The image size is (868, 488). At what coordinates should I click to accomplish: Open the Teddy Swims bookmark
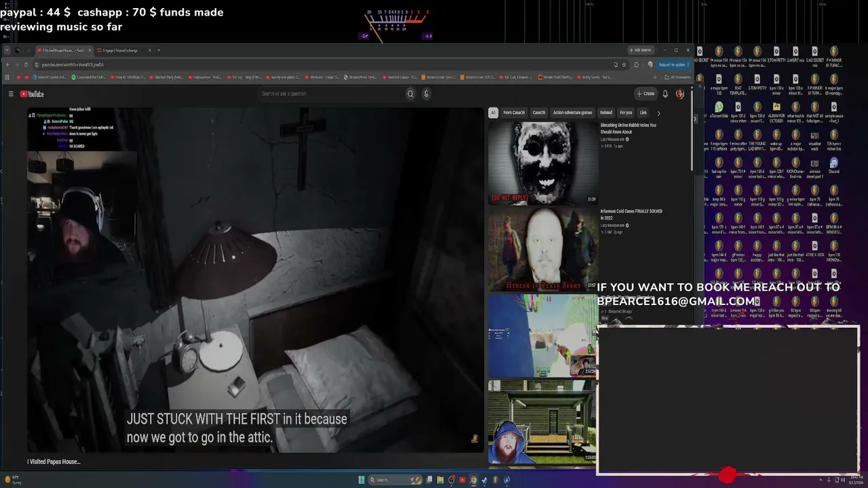[x=594, y=77]
